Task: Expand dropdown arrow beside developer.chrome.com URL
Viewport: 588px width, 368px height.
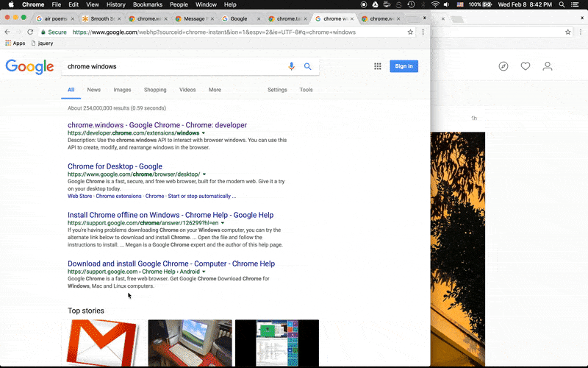Action: tap(204, 133)
